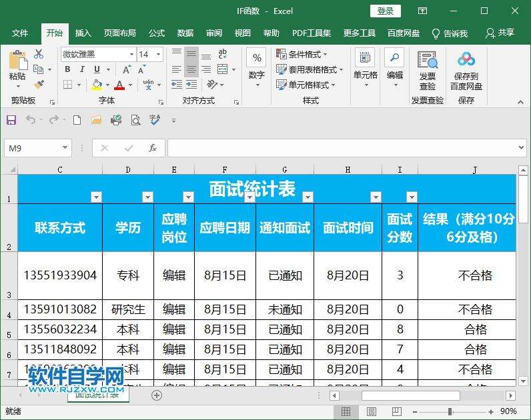Image resolution: width=531 pixels, height=420 pixels.
Task: Select the Format Painter brush
Action: pos(39,84)
